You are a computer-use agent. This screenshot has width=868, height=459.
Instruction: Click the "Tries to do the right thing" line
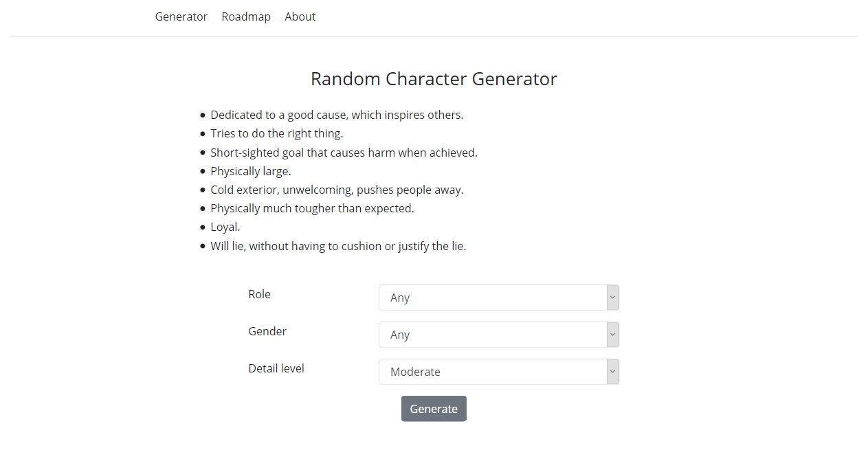[x=276, y=133]
